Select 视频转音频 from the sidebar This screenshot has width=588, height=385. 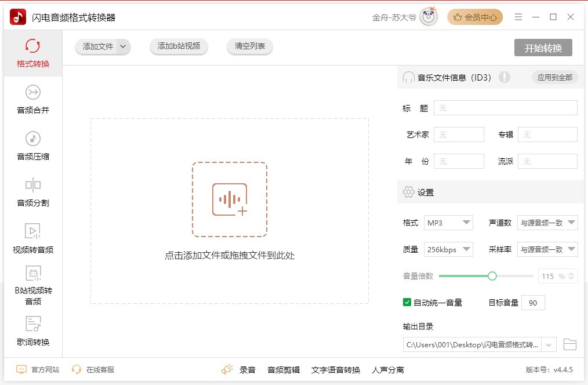(33, 239)
